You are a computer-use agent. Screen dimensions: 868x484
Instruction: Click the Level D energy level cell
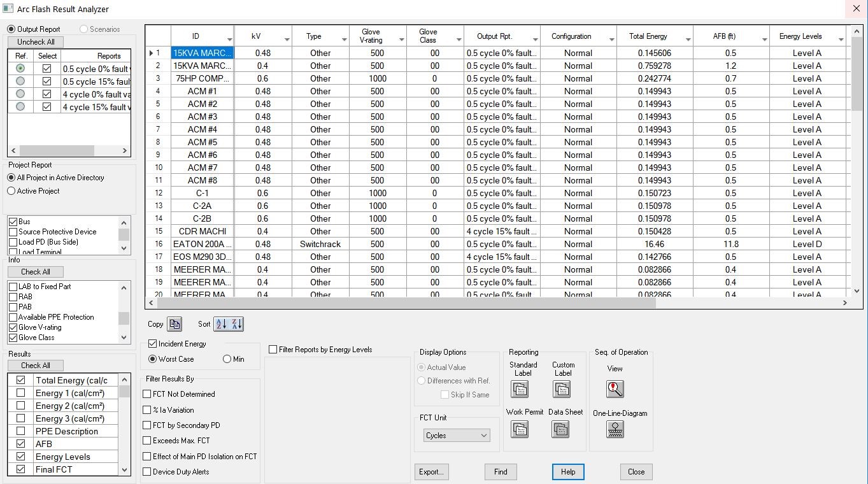point(807,244)
